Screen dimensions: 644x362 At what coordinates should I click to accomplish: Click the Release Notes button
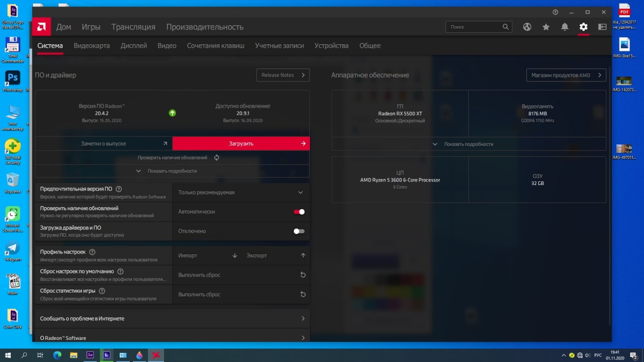point(283,75)
